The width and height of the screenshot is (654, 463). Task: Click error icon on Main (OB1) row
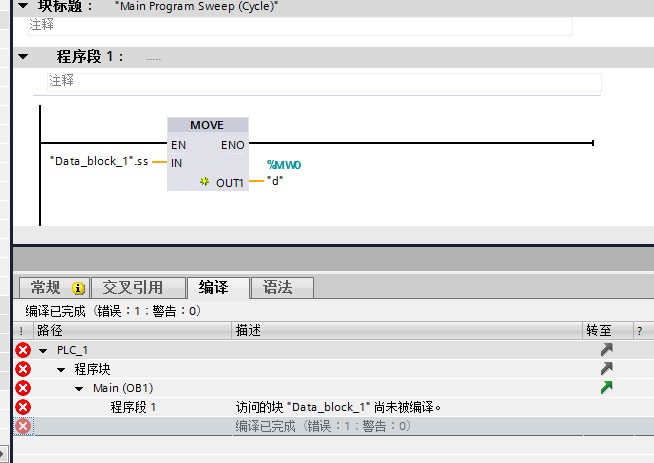(x=23, y=388)
